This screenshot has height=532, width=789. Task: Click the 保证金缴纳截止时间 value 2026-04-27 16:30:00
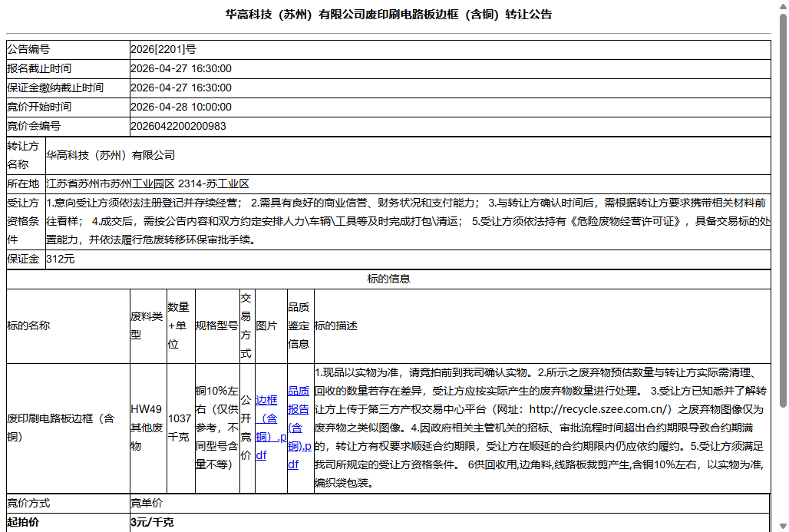181,88
